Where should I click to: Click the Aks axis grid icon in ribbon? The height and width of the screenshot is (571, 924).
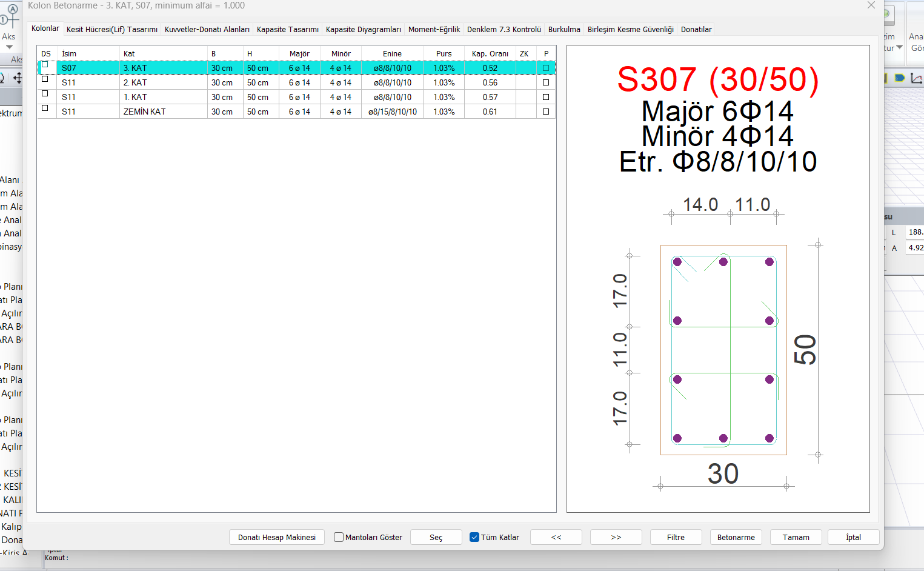8,17
